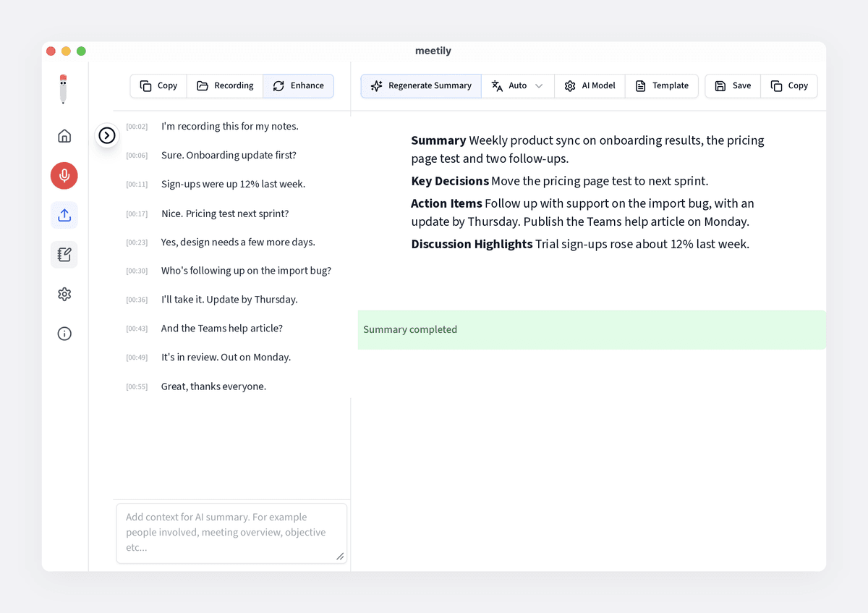Open the Recording folder button
Viewport: 868px width, 613px height.
225,85
